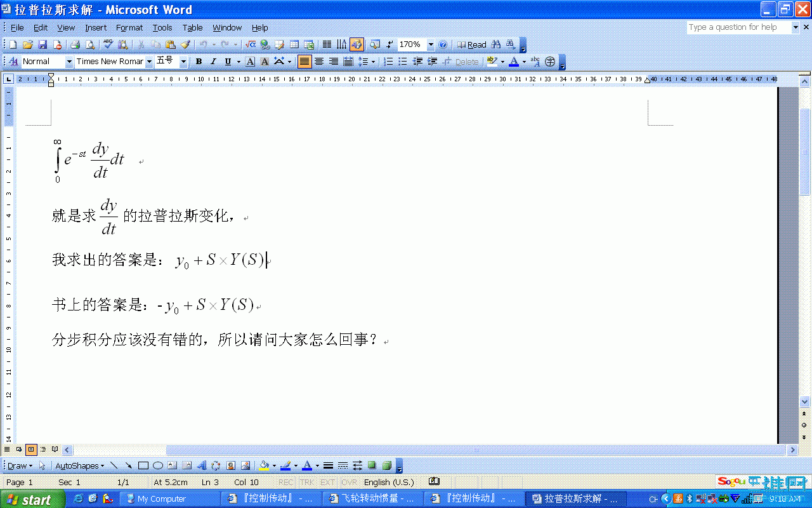
Task: Expand the fill color dropdown arrow
Action: [275, 465]
